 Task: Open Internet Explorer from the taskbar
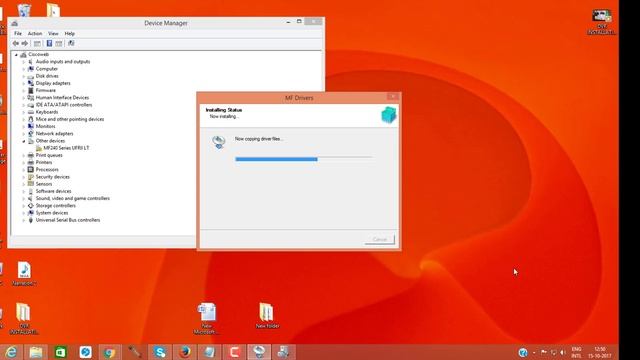tap(11, 352)
